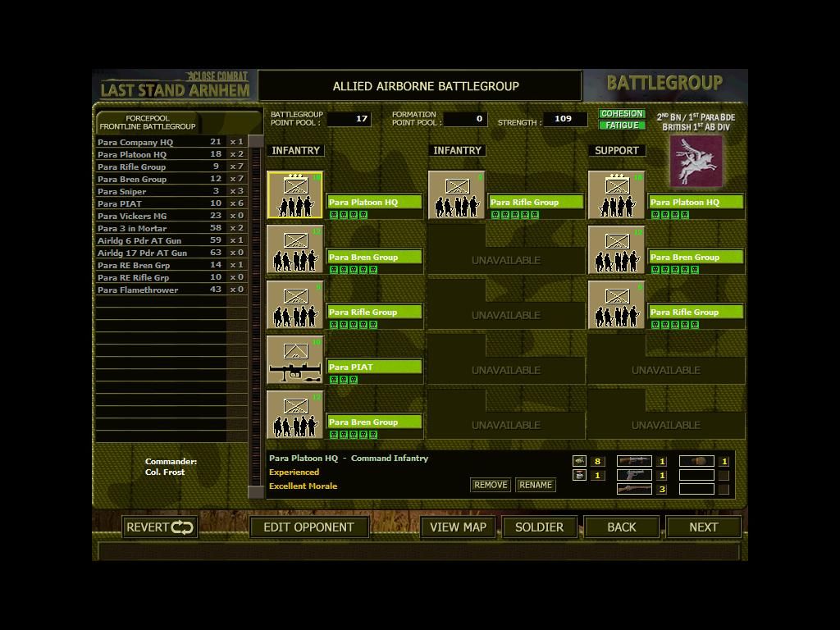840x630 pixels.
Task: Click the forcepool scrollbar track
Action: point(256,316)
